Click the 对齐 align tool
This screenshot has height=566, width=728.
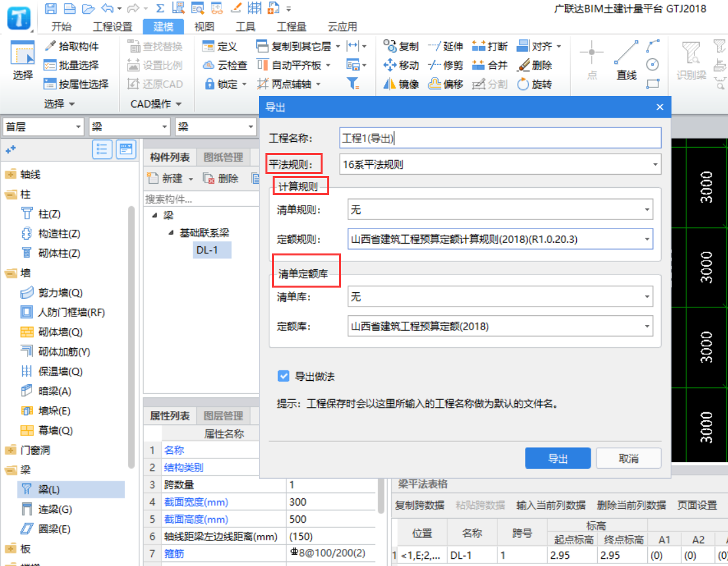click(x=534, y=46)
